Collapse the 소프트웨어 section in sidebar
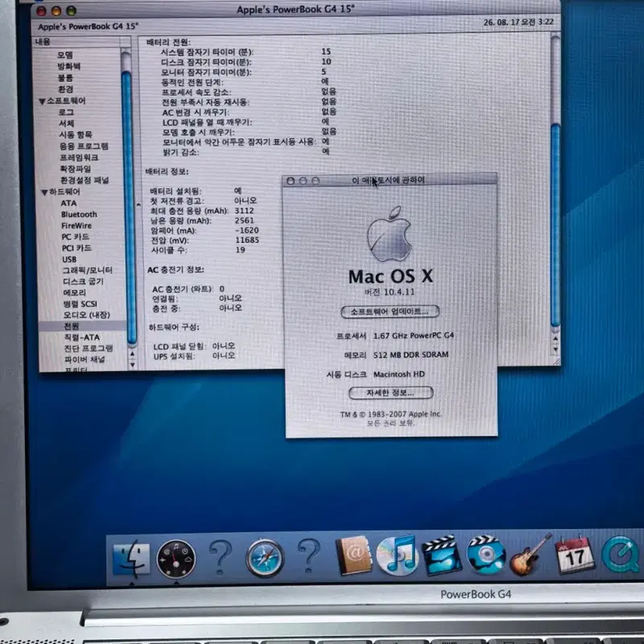The width and height of the screenshot is (644, 644). [x=42, y=101]
